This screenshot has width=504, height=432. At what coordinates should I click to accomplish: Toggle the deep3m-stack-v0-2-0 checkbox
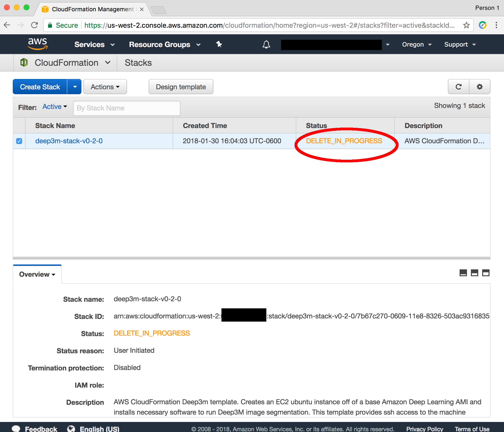click(20, 141)
